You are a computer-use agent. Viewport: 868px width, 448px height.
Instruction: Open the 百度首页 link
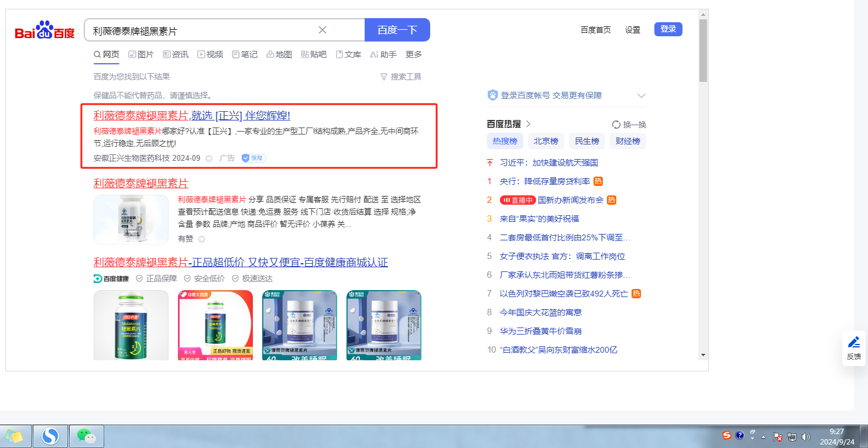596,30
